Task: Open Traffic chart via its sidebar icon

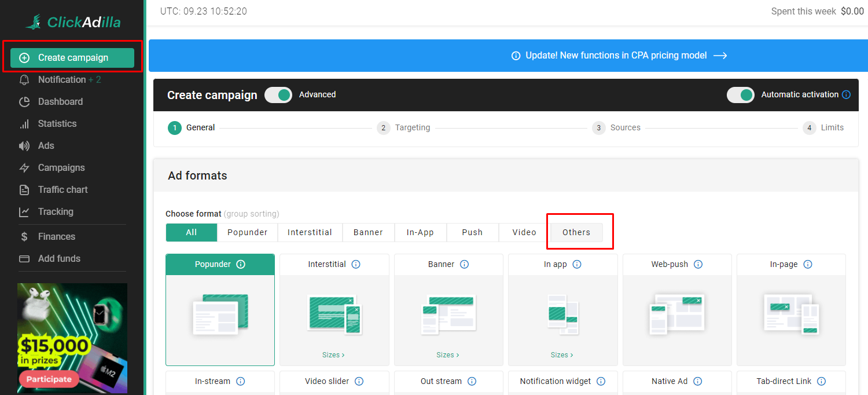Action: 24,189
